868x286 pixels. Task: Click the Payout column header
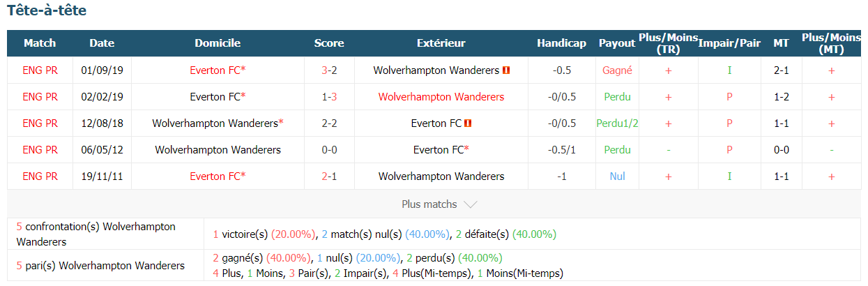coord(617,43)
